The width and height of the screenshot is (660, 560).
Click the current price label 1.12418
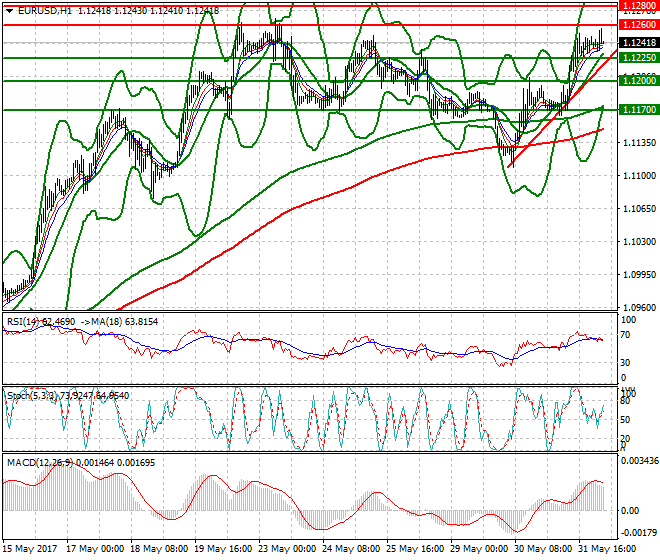(x=639, y=43)
